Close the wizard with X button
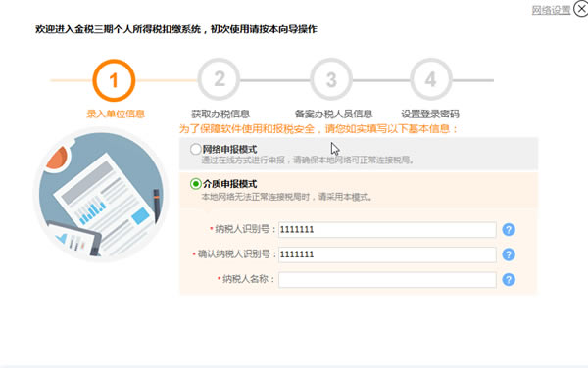 click(x=581, y=8)
